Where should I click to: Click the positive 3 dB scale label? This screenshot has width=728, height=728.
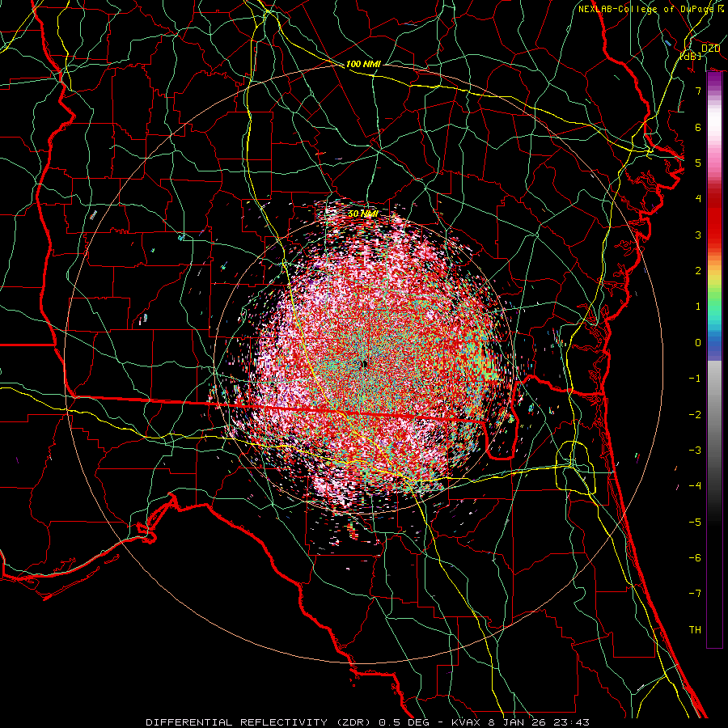coord(698,235)
